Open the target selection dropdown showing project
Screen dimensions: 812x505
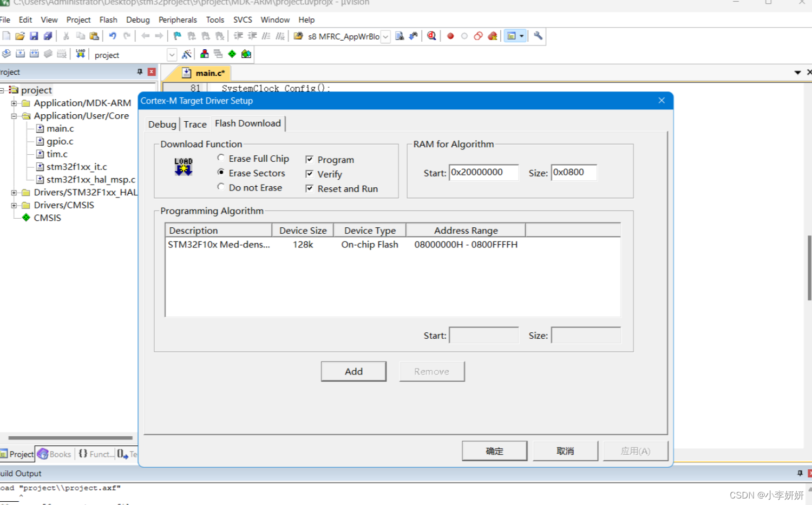172,55
